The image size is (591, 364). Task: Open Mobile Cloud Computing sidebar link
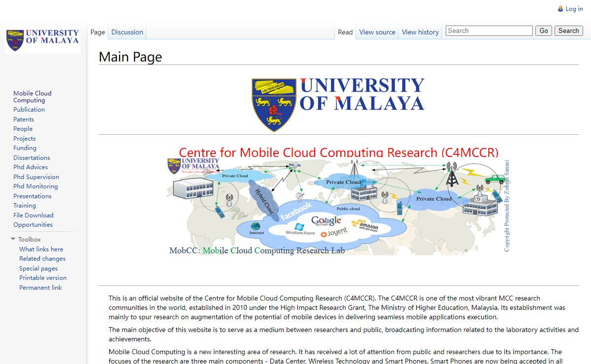click(x=33, y=96)
